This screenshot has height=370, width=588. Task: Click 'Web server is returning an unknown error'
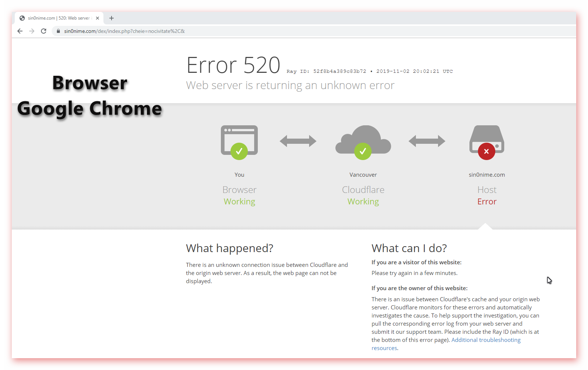tap(290, 85)
